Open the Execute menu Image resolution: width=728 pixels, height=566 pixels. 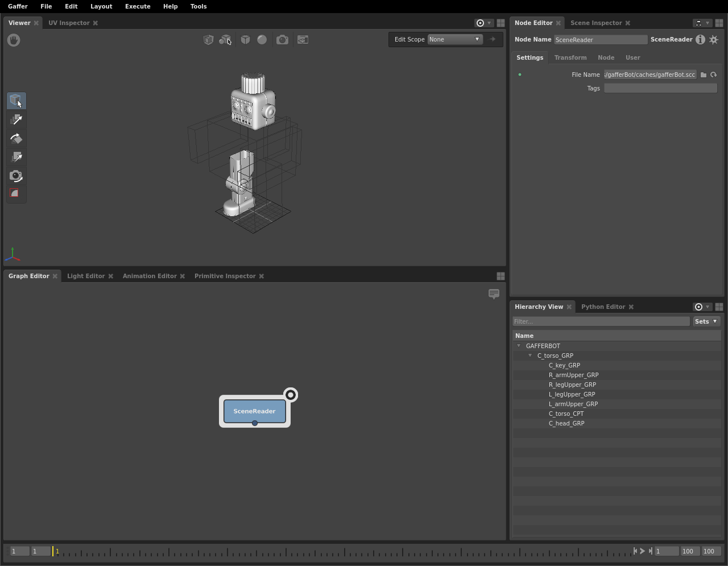point(138,6)
